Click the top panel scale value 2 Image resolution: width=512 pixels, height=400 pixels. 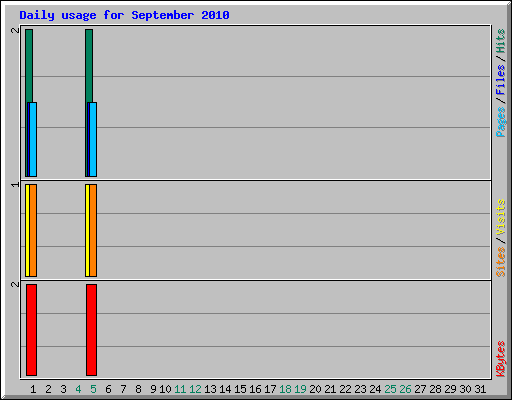pos(15,31)
